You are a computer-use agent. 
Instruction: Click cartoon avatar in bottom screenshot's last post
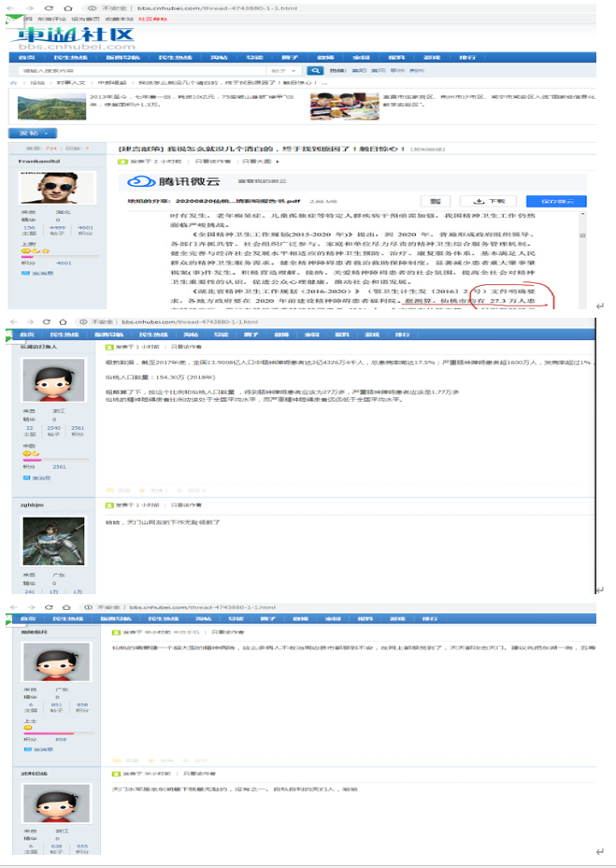(x=56, y=804)
